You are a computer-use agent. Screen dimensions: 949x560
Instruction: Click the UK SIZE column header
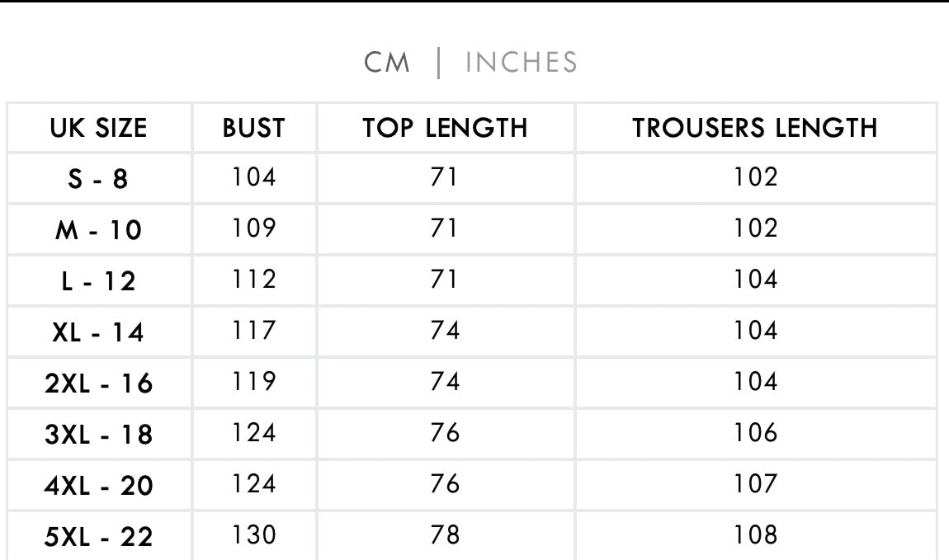pos(99,128)
